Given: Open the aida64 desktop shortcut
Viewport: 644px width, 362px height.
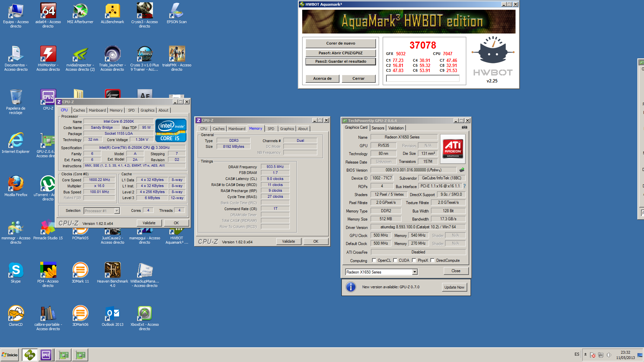Looking at the screenshot, I should tap(48, 15).
